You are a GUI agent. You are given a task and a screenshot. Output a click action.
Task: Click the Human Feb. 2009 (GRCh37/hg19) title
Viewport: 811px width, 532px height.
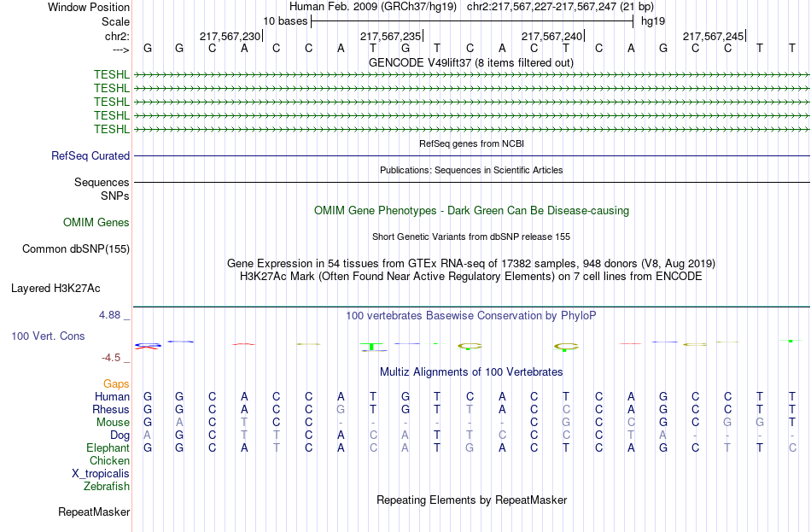373,7
